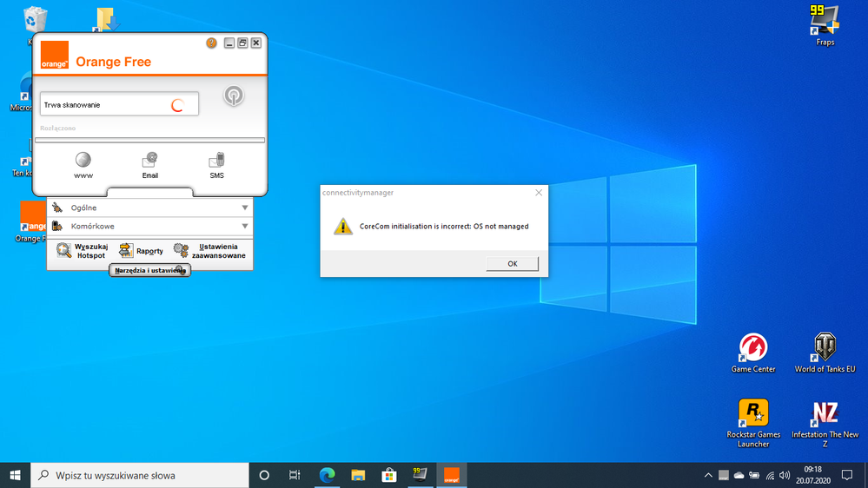Switch to Fraps in the taskbar

pyautogui.click(x=421, y=475)
